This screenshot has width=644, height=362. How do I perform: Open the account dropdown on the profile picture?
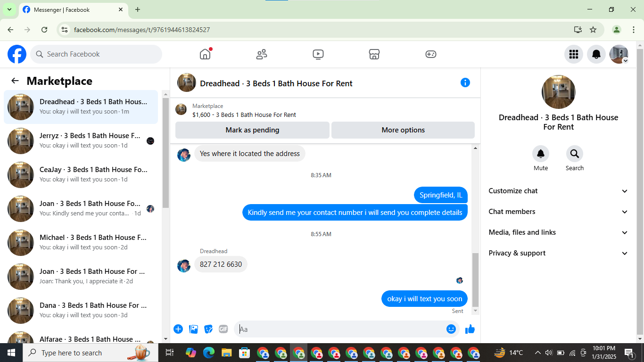tap(626, 61)
